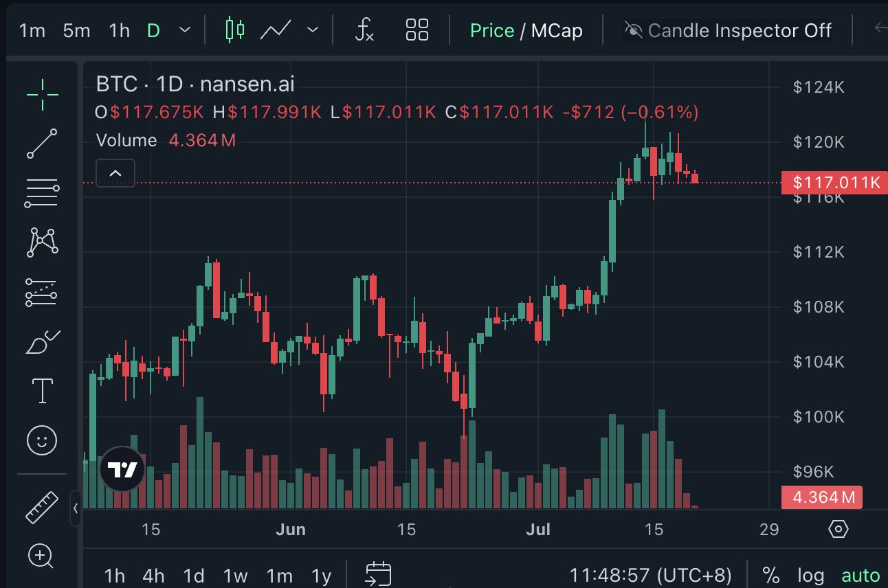Select the 1w range at bottom
Screen dimensions: 888x588
(x=236, y=577)
